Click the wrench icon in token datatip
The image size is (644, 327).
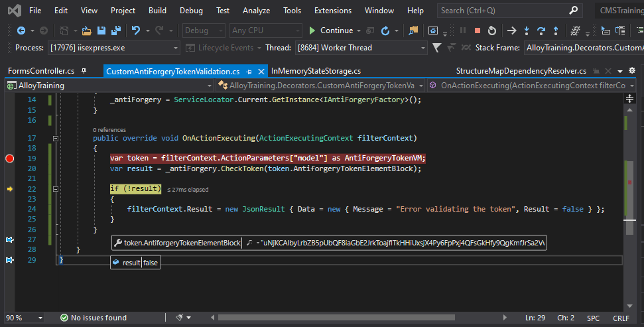coord(118,243)
